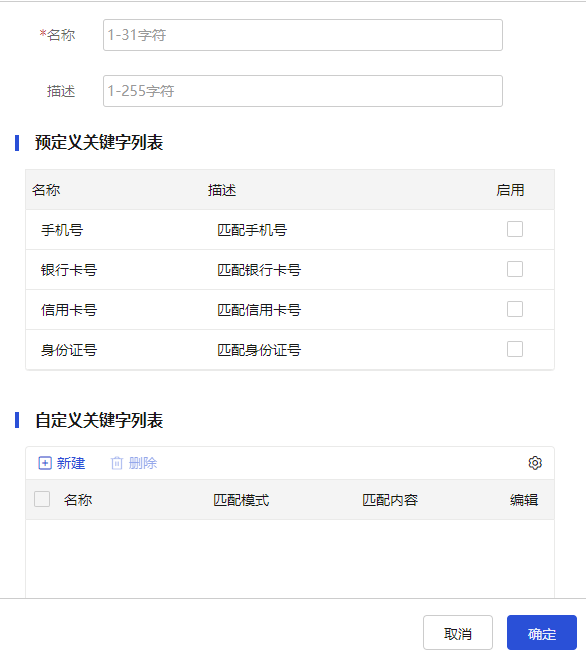Click the 匹配模式 column header
The height and width of the screenshot is (657, 586).
click(241, 500)
